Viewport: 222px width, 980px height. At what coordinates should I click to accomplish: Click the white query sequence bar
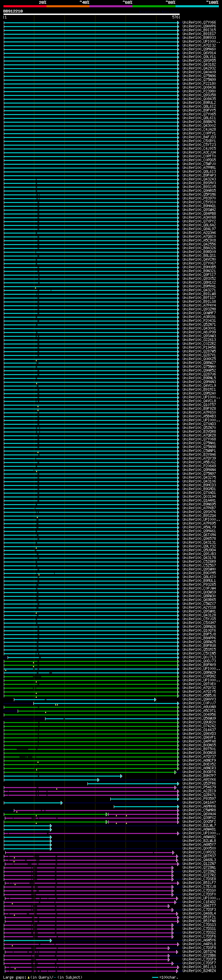tap(92, 14)
